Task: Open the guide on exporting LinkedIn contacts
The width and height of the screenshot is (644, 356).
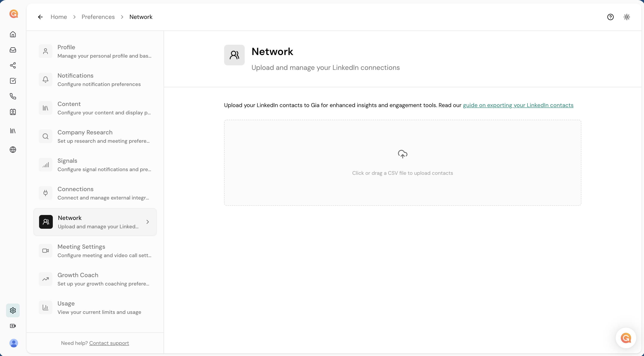Action: tap(518, 105)
